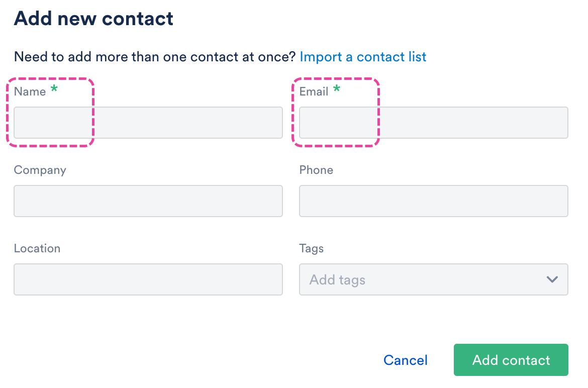Click the Email field label
This screenshot has height=388, width=588.
tap(314, 91)
